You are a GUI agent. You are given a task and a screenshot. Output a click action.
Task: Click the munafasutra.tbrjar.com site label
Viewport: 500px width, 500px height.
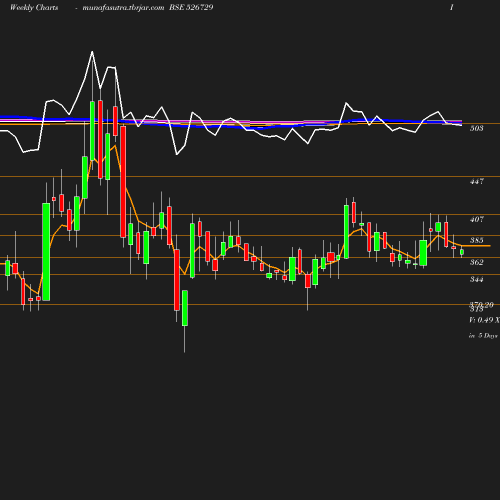[123, 7]
